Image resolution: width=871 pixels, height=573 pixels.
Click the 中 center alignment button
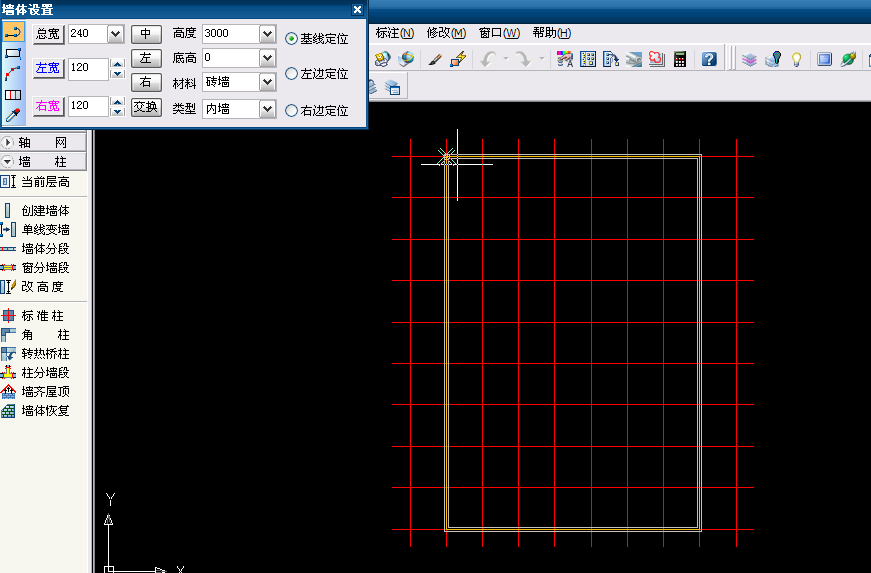click(146, 34)
